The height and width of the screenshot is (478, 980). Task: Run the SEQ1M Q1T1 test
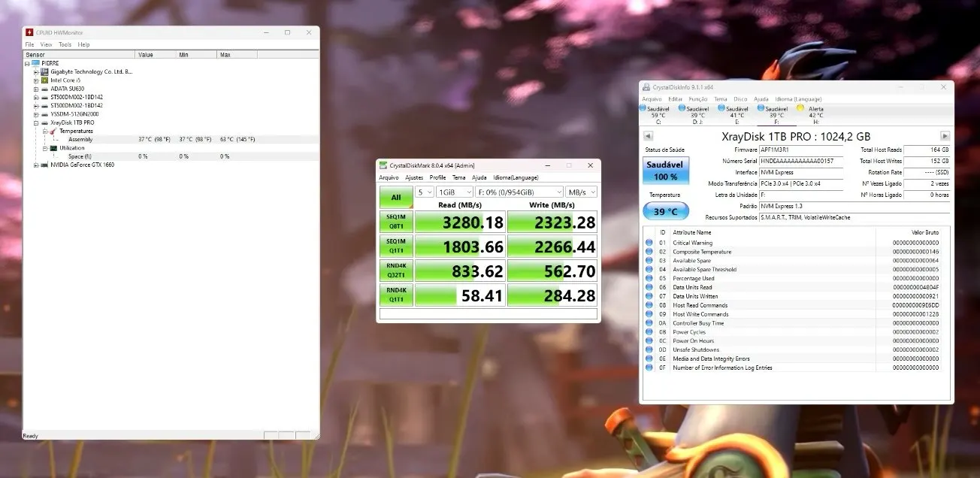tap(396, 246)
